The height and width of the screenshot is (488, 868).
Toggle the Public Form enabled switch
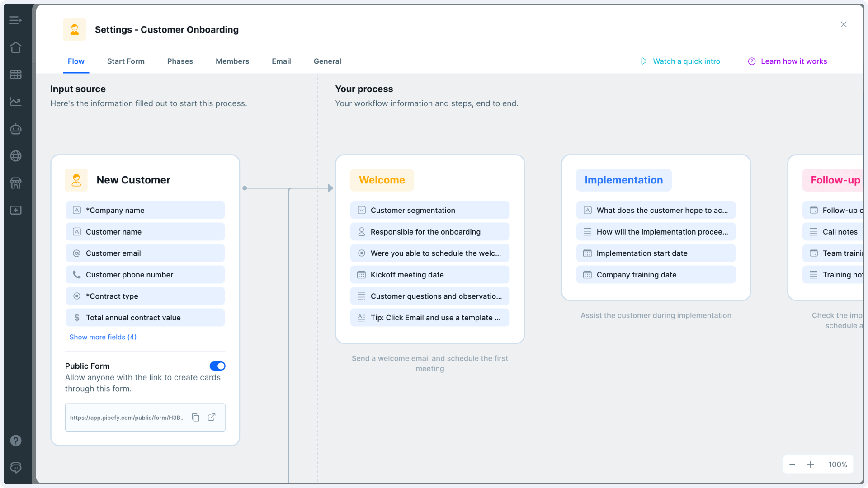[217, 366]
